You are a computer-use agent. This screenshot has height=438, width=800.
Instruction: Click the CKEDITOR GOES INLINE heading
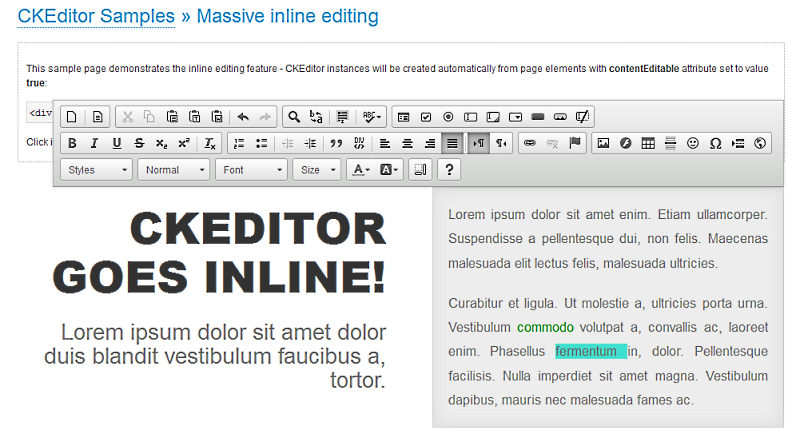[x=219, y=252]
